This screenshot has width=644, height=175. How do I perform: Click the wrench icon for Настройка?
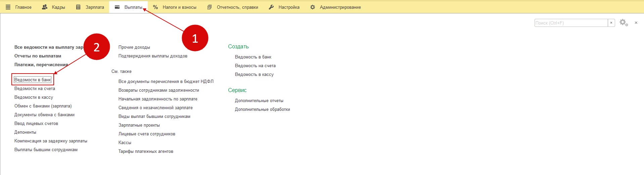[x=271, y=7]
